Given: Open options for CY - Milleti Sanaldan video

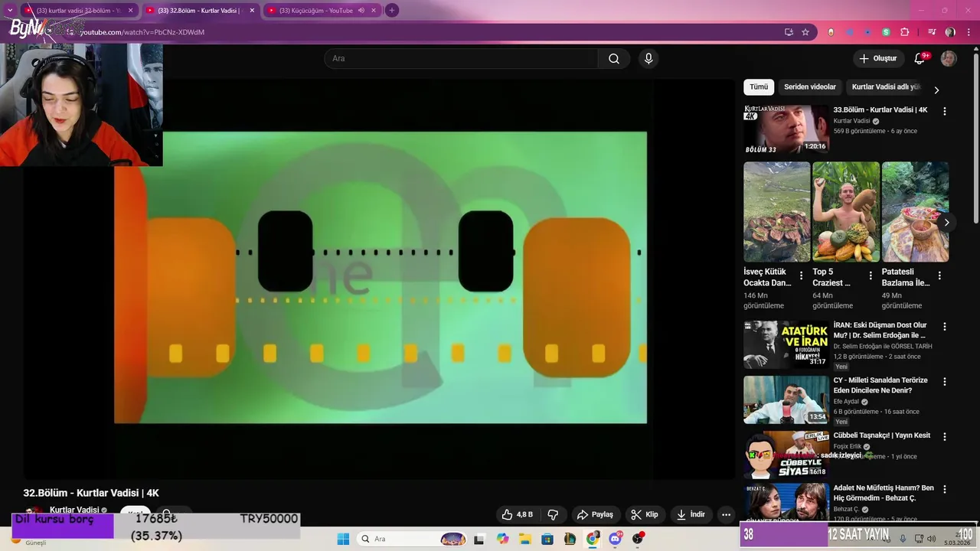Looking at the screenshot, I should [944, 382].
